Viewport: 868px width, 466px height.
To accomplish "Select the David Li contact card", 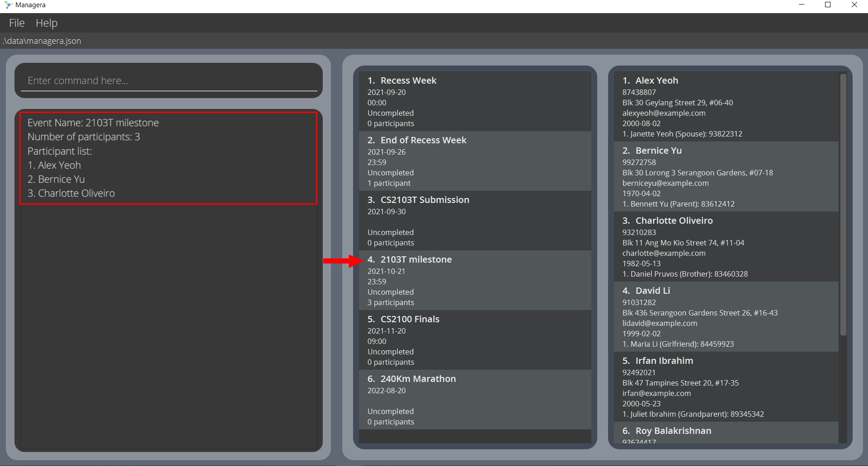I will (726, 316).
